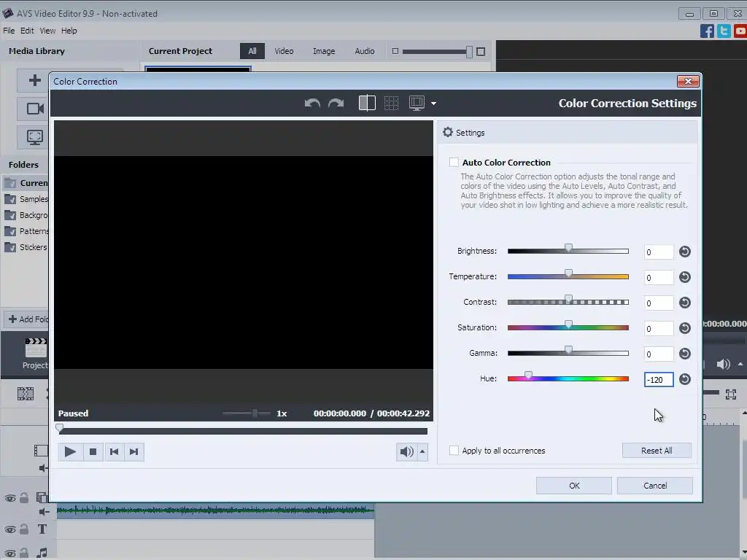Open the Facebook link icon
The image size is (747, 560).
point(707,31)
